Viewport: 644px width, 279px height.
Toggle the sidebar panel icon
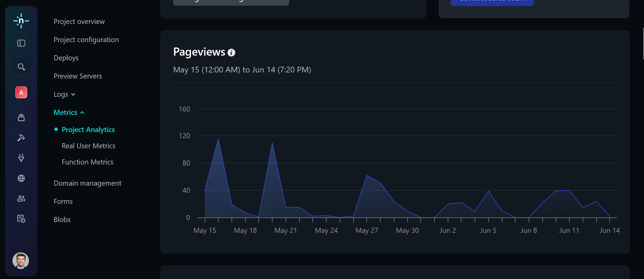pyautogui.click(x=21, y=43)
